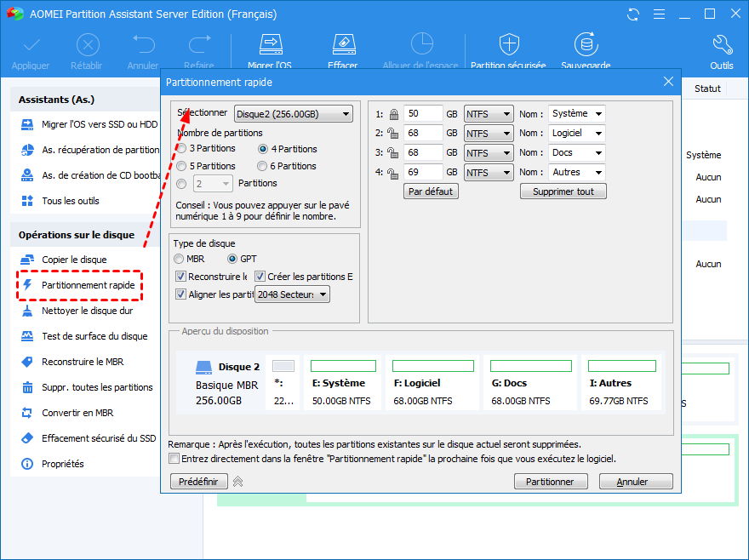Image resolution: width=749 pixels, height=560 pixels.
Task: Select Migrer l'OS vers SSD ou HDD
Action: coord(89,124)
